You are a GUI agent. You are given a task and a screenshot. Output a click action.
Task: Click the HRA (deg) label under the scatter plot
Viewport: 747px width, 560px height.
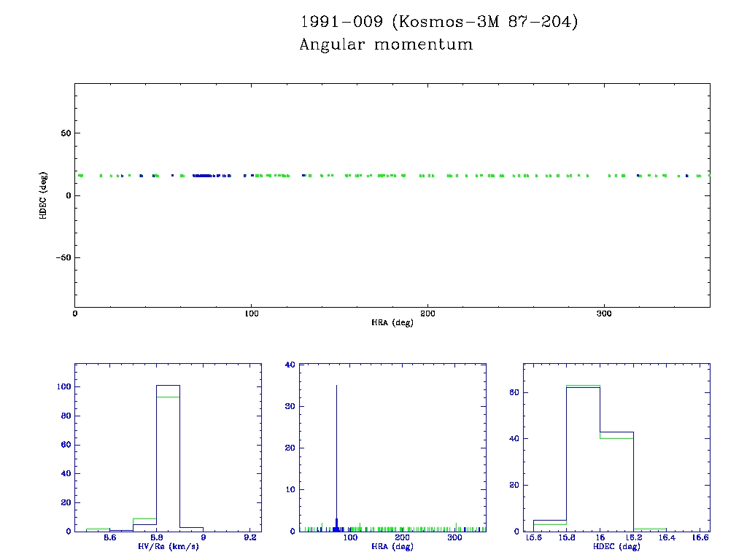392,322
